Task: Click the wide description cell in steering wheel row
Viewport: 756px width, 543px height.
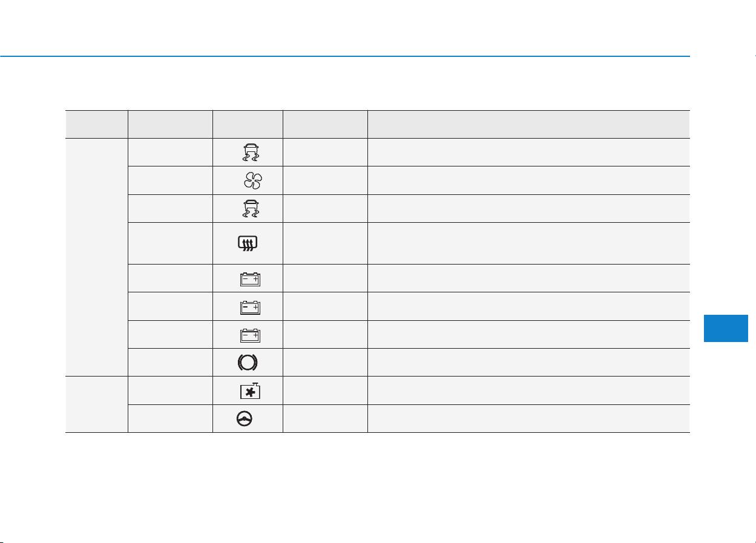Action: (x=528, y=418)
